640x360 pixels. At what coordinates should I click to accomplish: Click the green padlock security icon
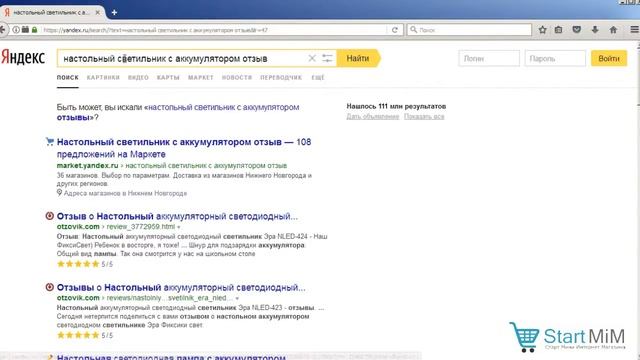click(34, 30)
